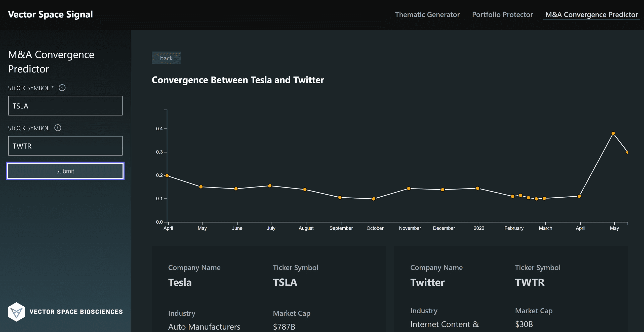
Task: Click the back button
Action: coord(166,58)
